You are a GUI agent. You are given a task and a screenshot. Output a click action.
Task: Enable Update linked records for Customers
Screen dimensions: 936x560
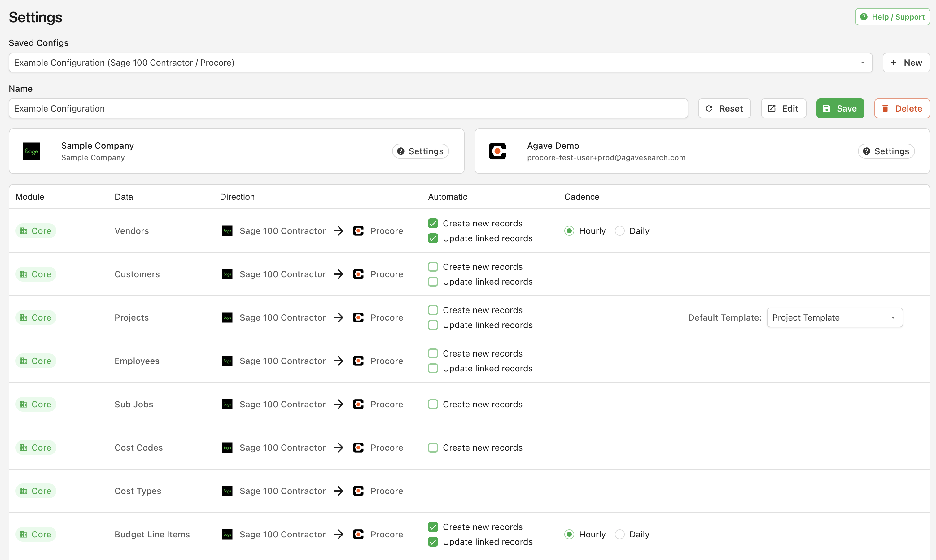pyautogui.click(x=433, y=282)
